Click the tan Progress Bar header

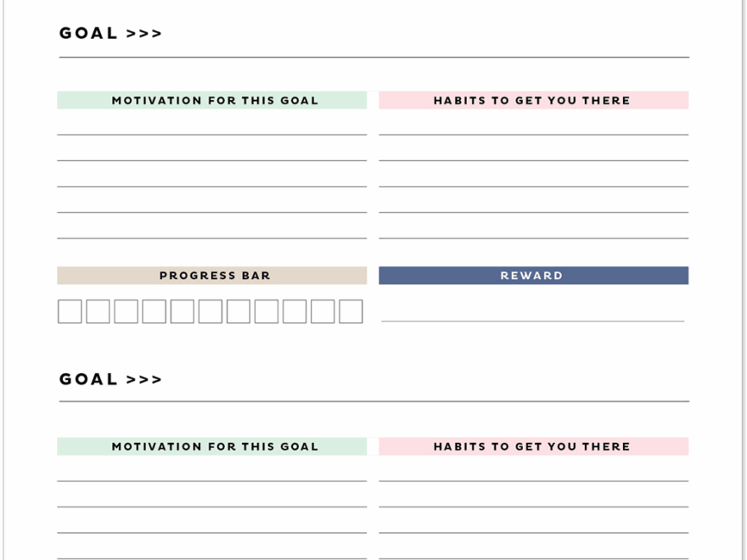tap(212, 276)
